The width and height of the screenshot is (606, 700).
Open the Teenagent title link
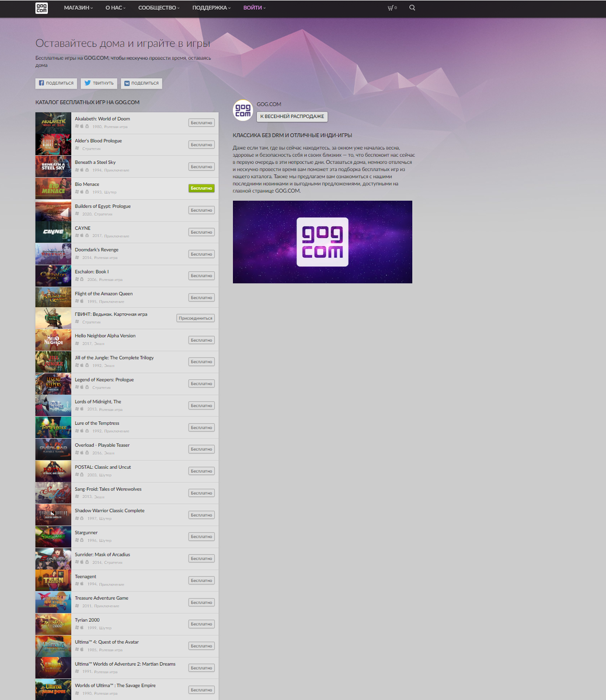click(x=85, y=576)
